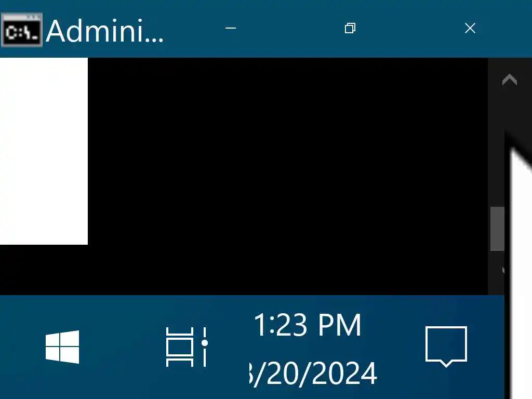The image size is (532, 399).
Task: Open Task View from the taskbar
Action: tap(187, 347)
